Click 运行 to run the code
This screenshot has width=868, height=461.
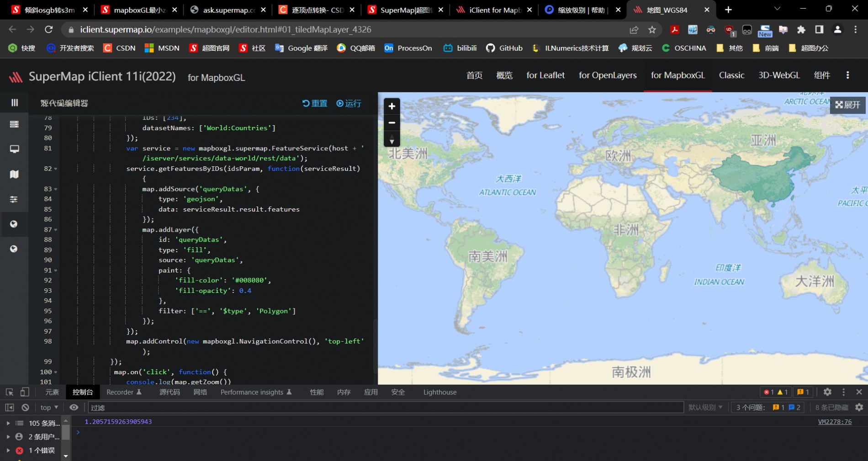pyautogui.click(x=349, y=103)
